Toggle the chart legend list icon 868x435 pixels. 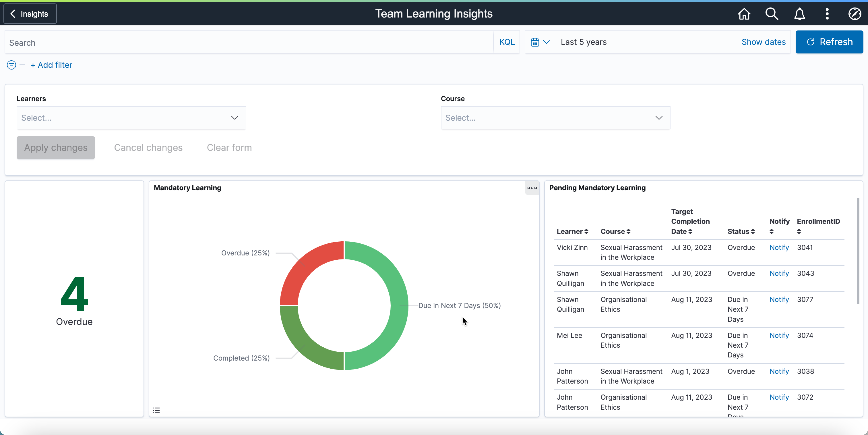pyautogui.click(x=156, y=410)
